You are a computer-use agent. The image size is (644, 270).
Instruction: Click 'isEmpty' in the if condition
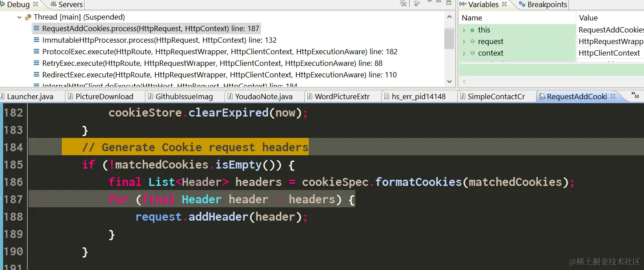[239, 165]
